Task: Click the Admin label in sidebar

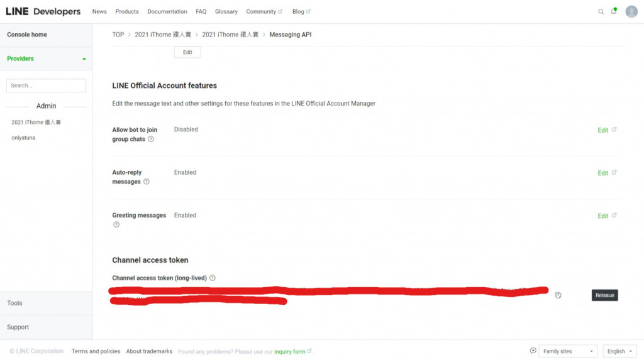Action: tap(46, 106)
